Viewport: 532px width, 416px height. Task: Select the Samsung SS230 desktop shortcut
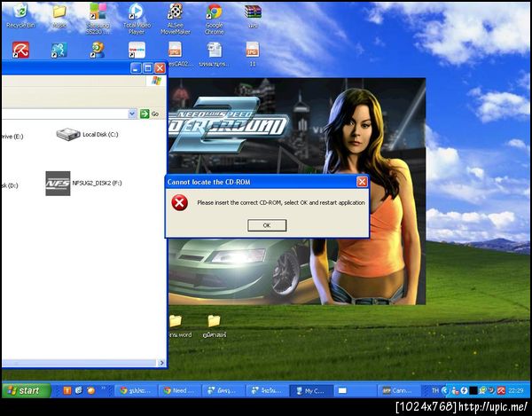coord(98,19)
